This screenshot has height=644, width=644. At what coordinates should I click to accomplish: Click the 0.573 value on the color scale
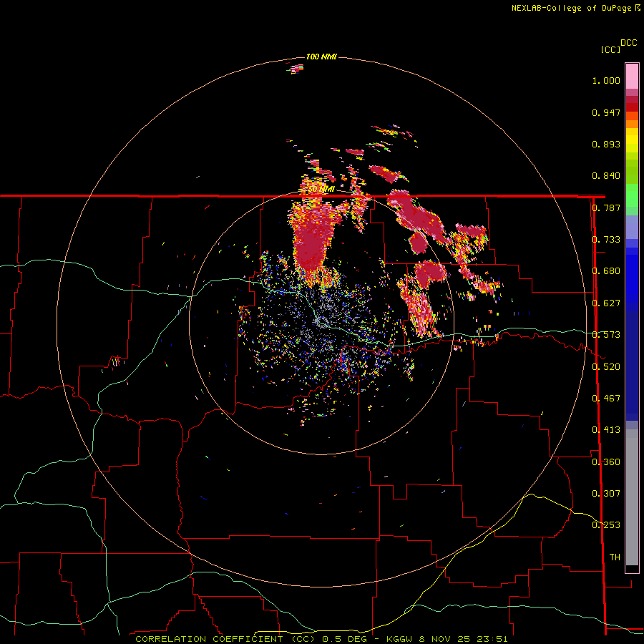606,335
